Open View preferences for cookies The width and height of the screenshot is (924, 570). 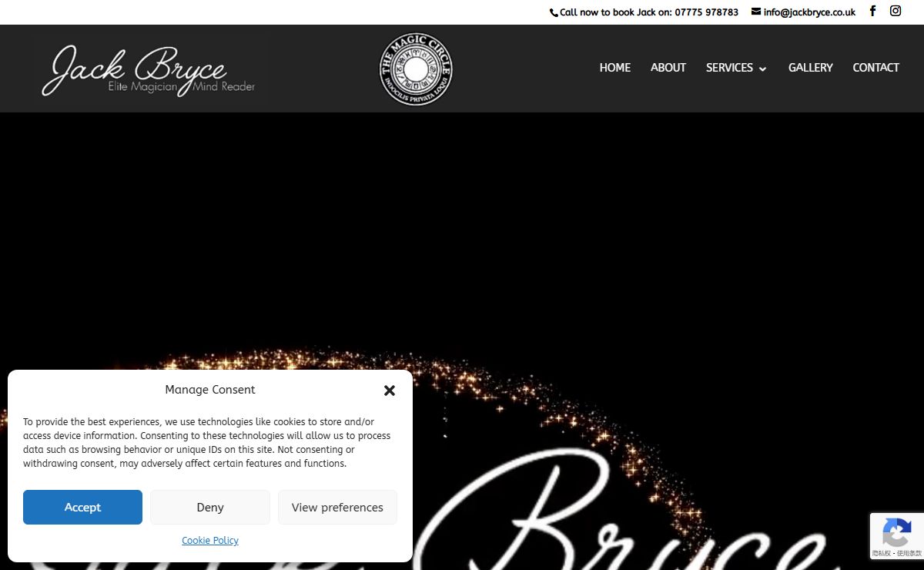click(337, 507)
